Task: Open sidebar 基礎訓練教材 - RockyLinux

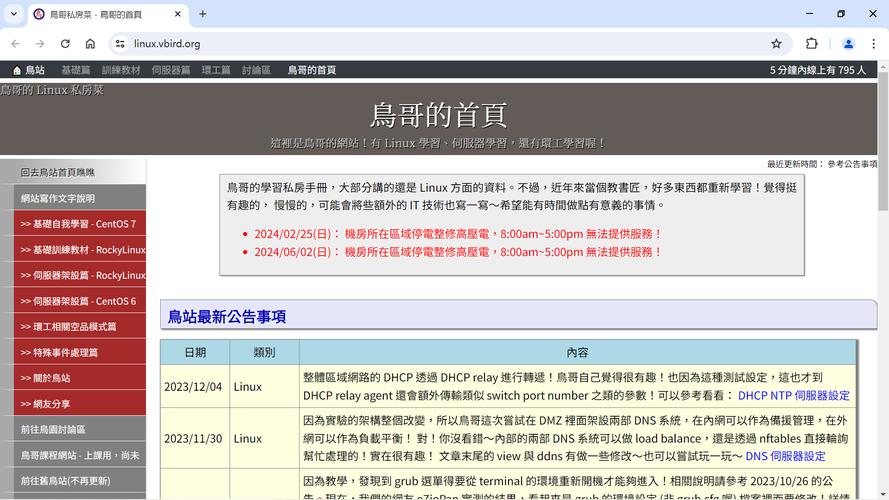Action: click(x=79, y=249)
